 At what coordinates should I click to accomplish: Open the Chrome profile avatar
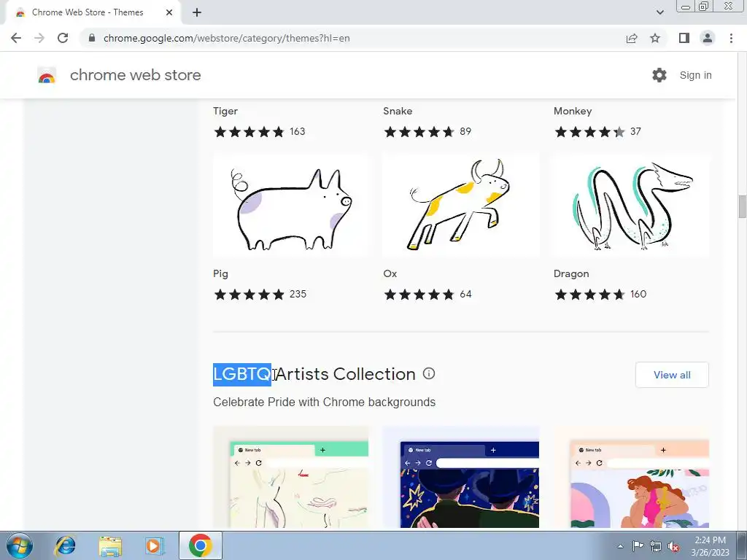tap(708, 38)
